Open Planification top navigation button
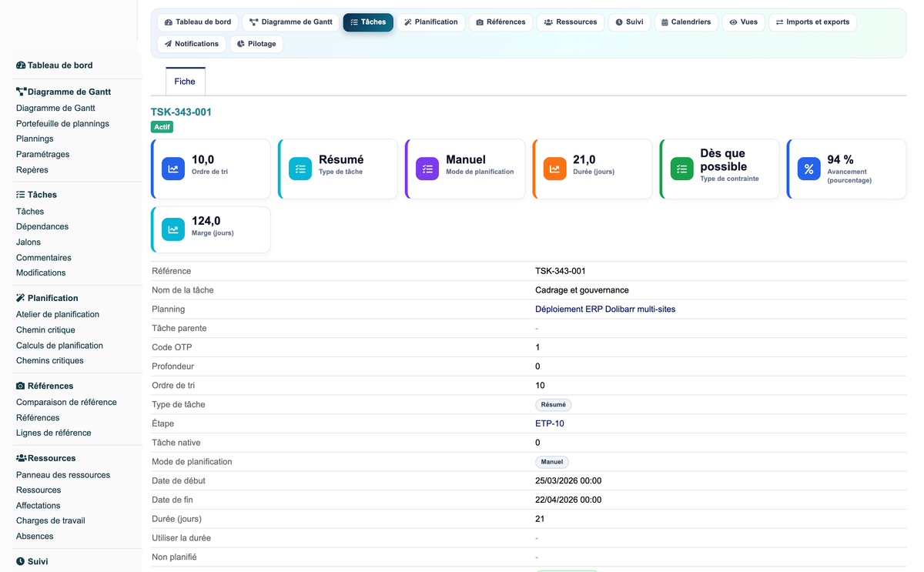This screenshot has width=924, height=572. pyautogui.click(x=431, y=22)
